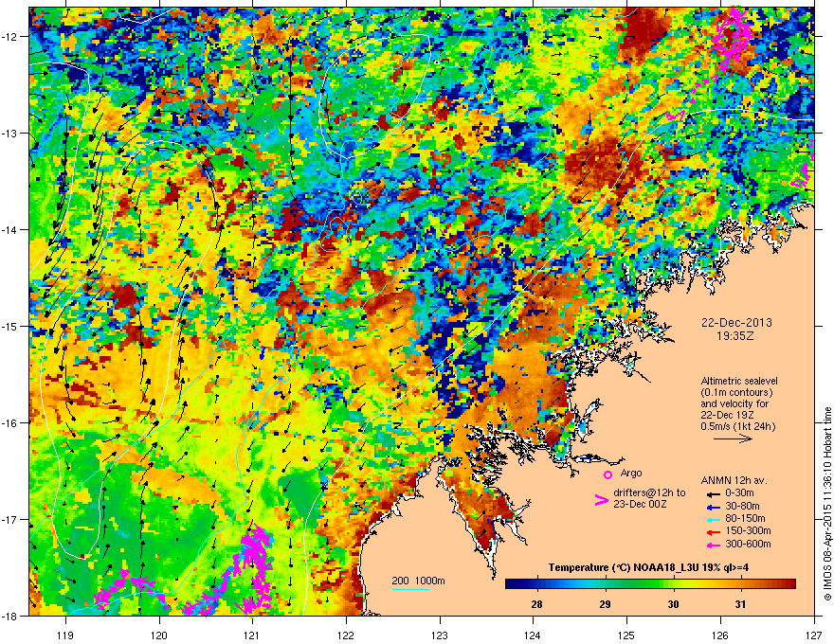
Task: Click the '300-600m' depth label
Action: point(748,545)
